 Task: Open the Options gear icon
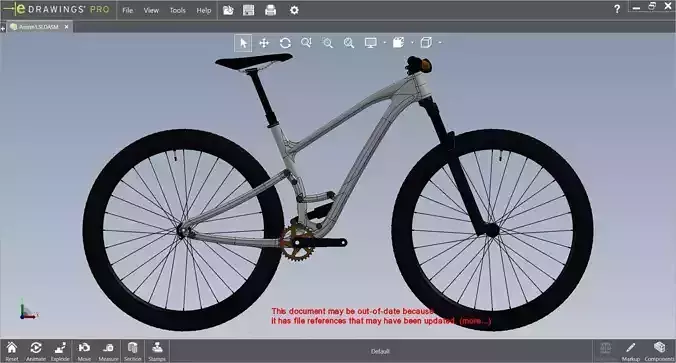point(294,10)
